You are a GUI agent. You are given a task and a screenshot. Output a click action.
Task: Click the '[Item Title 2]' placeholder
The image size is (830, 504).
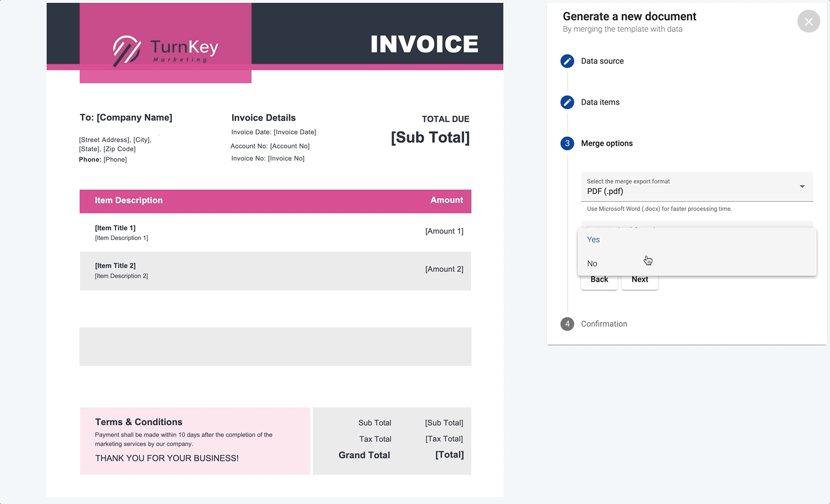click(x=115, y=266)
